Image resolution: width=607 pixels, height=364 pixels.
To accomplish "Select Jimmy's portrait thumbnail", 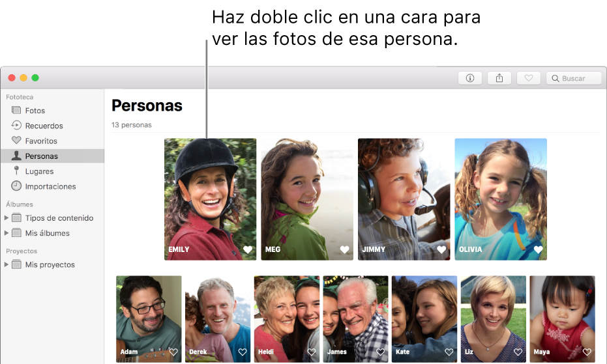I will pos(404,199).
